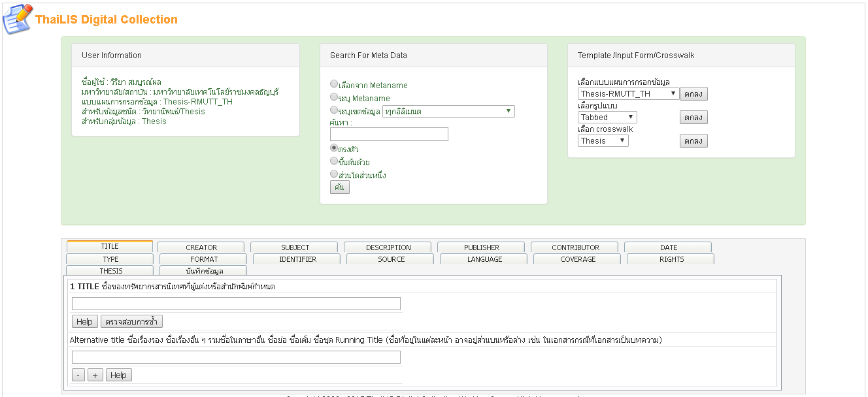Click ตกลง next to Tabbed dropdown
Image resolution: width=868 pixels, height=397 pixels.
click(x=693, y=118)
